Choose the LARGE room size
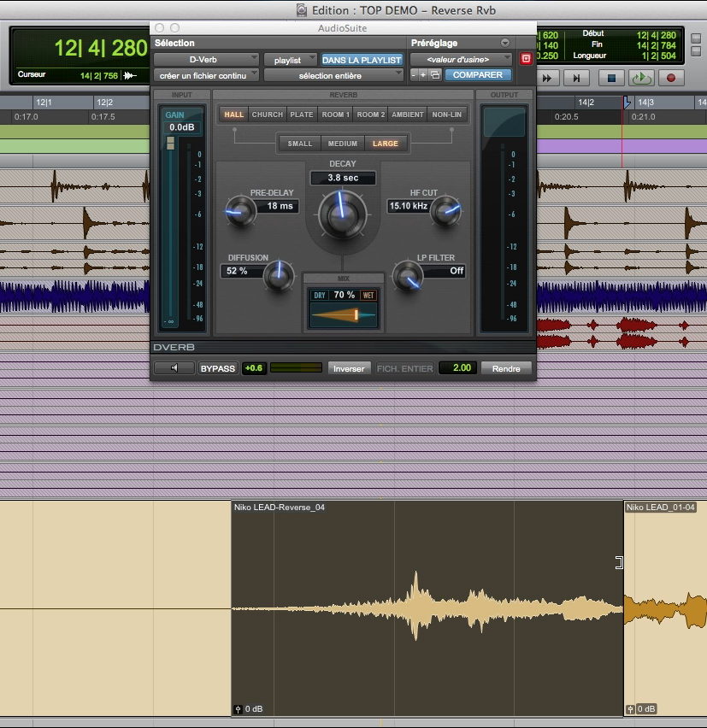 point(385,144)
